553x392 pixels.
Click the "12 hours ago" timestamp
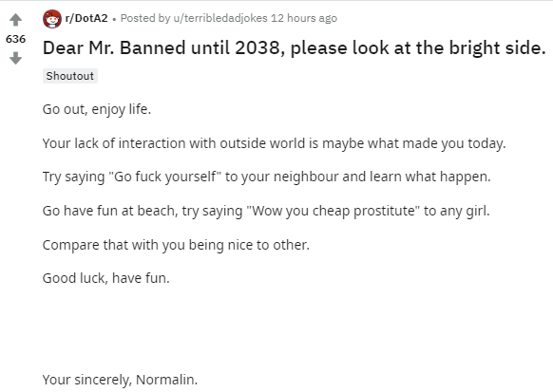(304, 18)
